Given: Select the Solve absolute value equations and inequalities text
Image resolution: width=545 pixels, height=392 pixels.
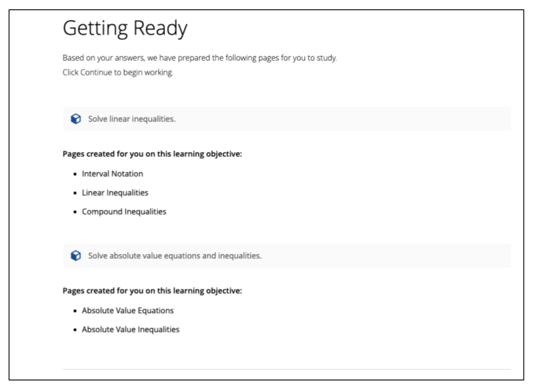Looking at the screenshot, I should pos(175,256).
